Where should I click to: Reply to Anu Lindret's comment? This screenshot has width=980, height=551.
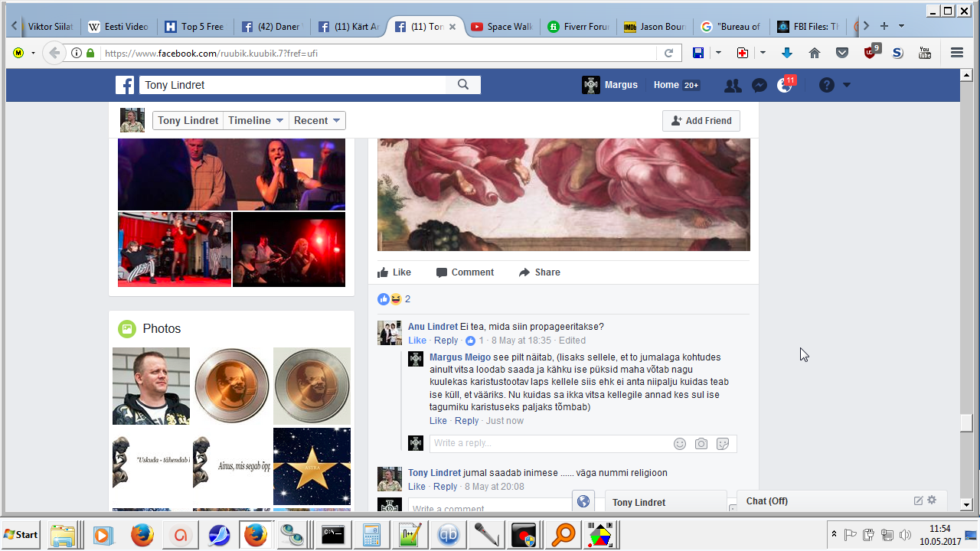[446, 341]
